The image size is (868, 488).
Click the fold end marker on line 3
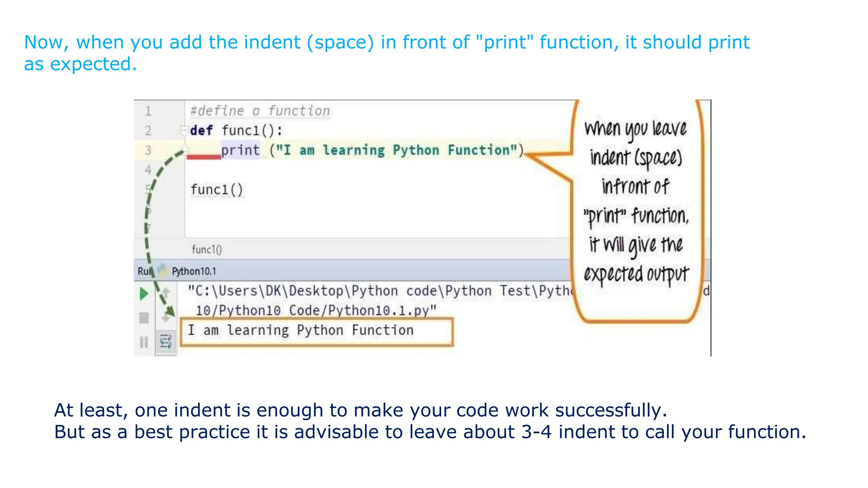tap(184, 150)
